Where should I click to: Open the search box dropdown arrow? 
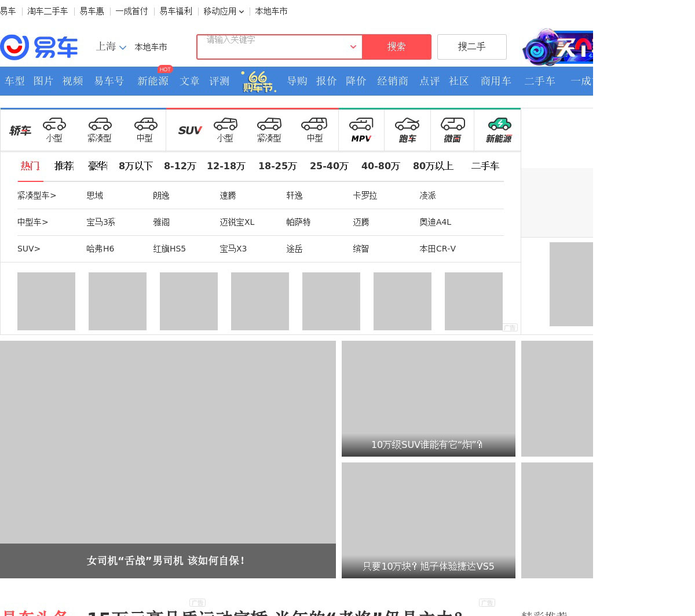coord(353,47)
